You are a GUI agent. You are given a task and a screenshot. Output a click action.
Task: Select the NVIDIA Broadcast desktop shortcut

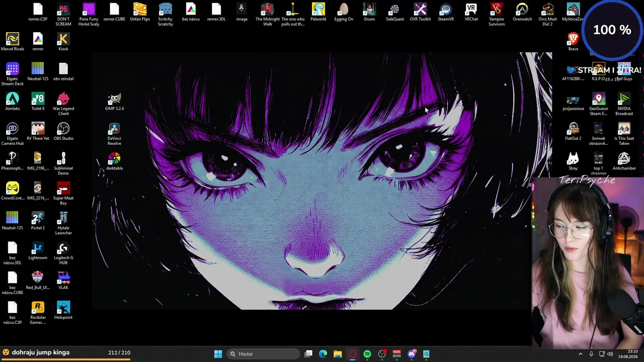coord(624,104)
